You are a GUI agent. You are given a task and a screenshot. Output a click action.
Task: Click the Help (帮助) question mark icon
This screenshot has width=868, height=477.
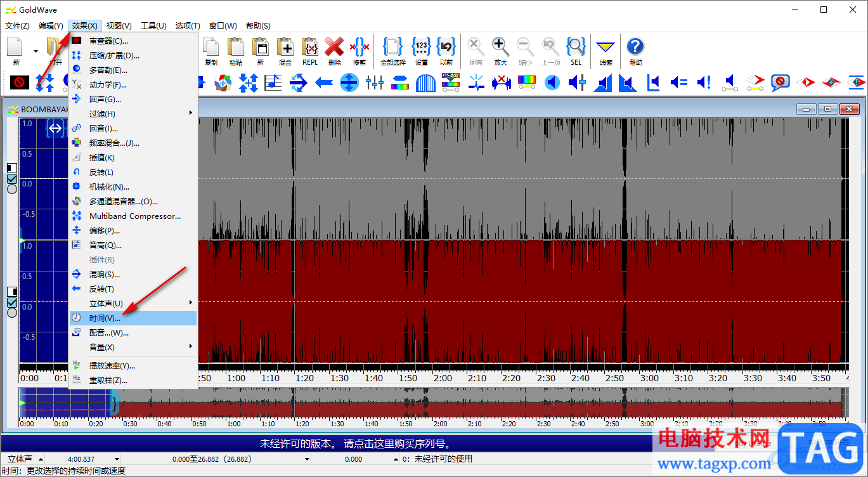coord(635,48)
